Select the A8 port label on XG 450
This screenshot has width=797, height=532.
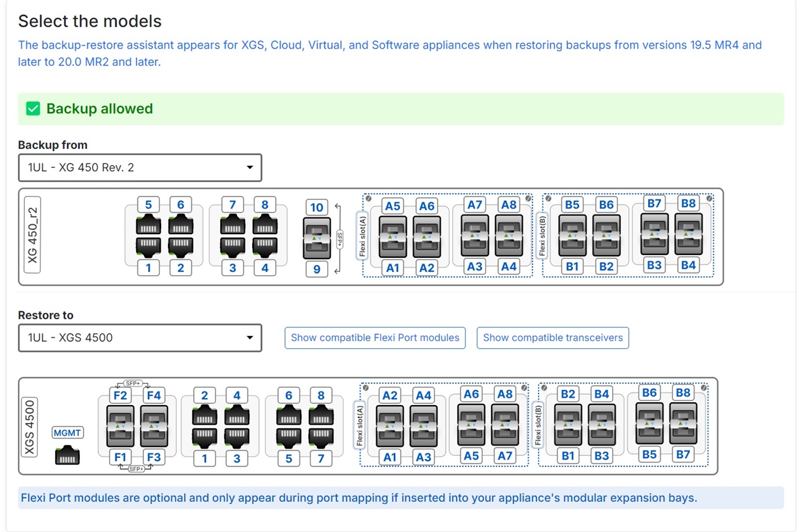pos(509,205)
